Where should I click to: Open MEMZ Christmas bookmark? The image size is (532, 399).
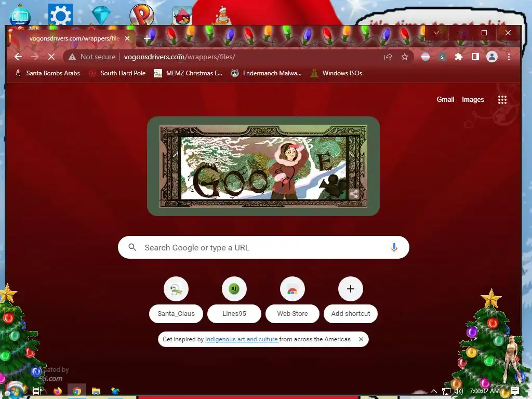[x=188, y=73]
